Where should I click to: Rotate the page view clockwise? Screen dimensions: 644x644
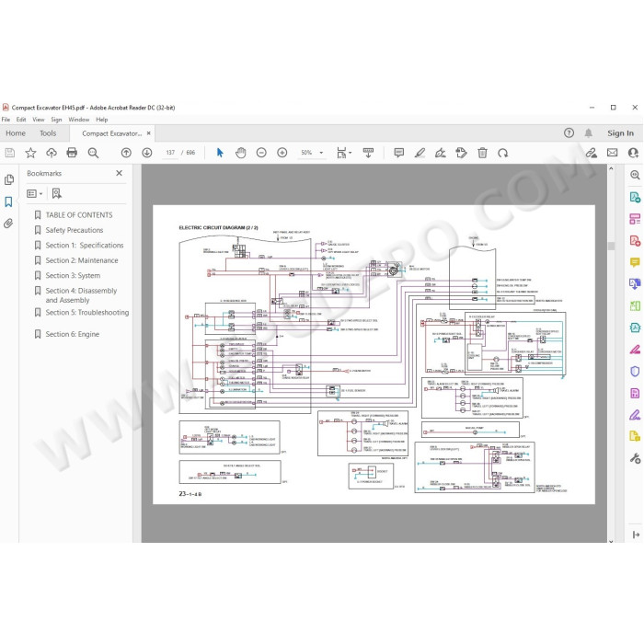point(502,153)
